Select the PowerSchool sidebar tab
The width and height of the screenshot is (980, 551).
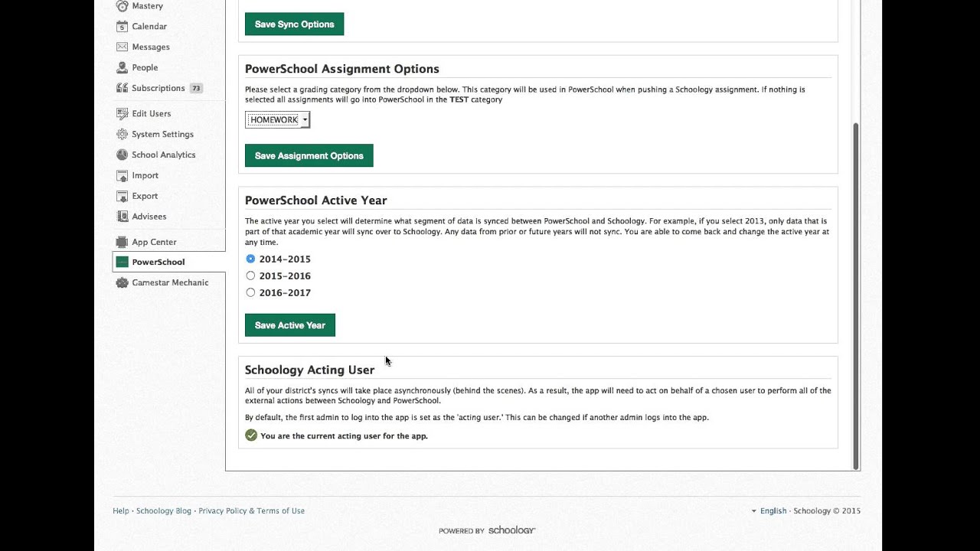tap(169, 262)
